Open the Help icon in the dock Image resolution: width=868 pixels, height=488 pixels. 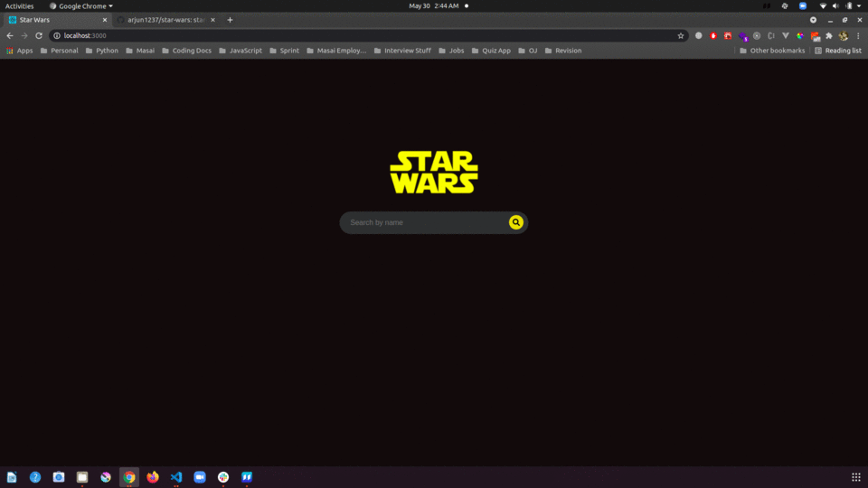coord(35,477)
